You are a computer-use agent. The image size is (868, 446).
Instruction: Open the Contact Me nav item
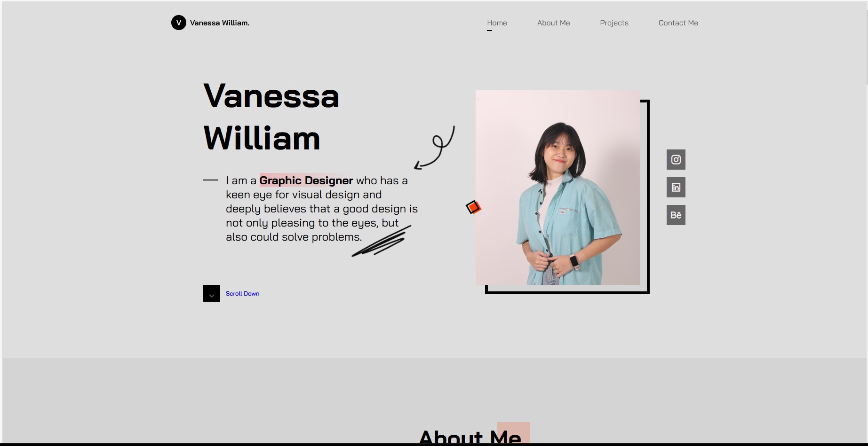678,23
